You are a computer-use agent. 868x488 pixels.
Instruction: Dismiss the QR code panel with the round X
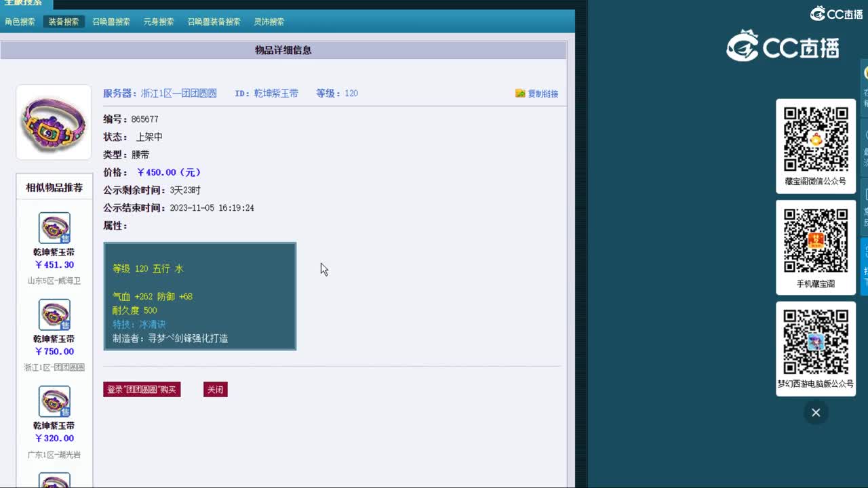816,413
